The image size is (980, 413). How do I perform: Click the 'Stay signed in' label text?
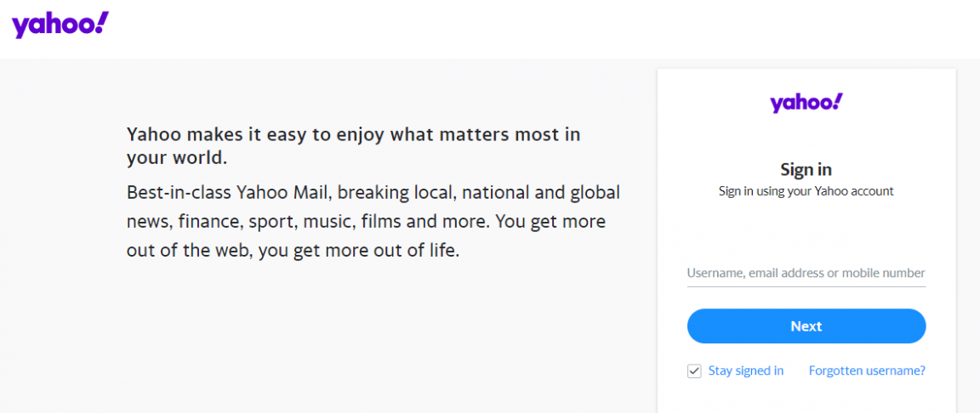click(x=746, y=371)
